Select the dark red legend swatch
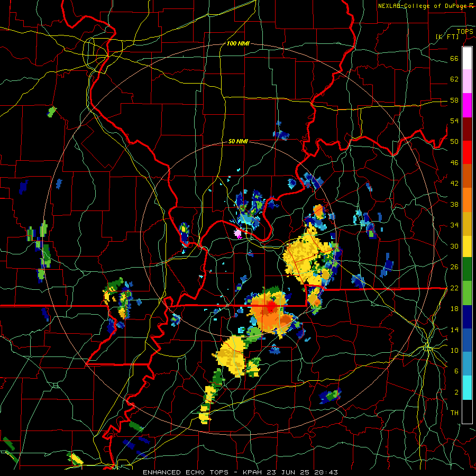 pos(467,129)
